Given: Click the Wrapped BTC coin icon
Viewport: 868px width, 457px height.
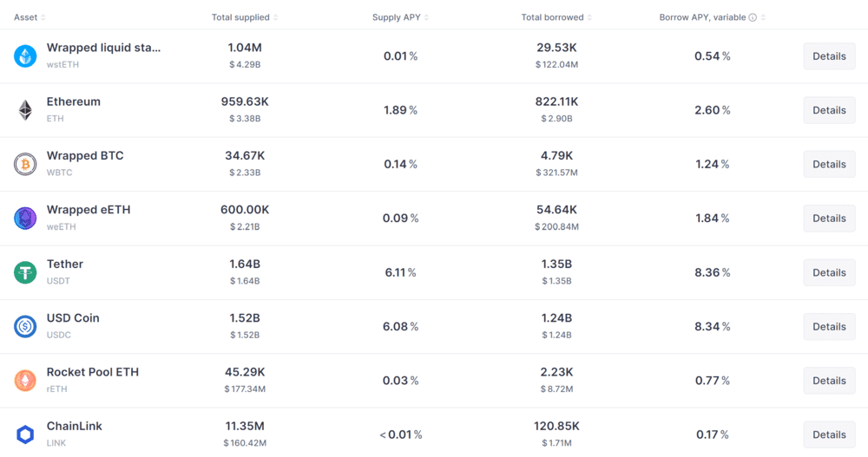Looking at the screenshot, I should 25,164.
